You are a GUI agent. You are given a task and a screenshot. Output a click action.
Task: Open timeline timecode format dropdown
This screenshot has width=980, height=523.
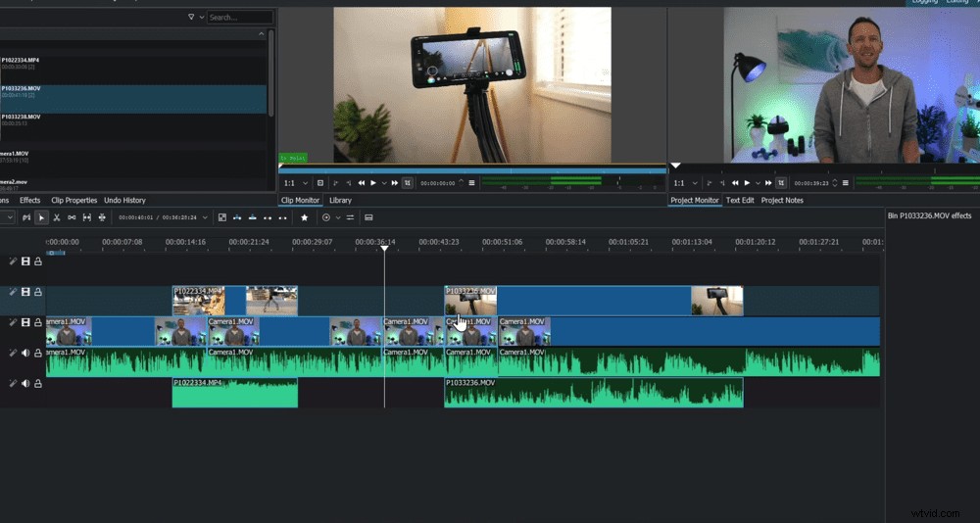click(205, 217)
